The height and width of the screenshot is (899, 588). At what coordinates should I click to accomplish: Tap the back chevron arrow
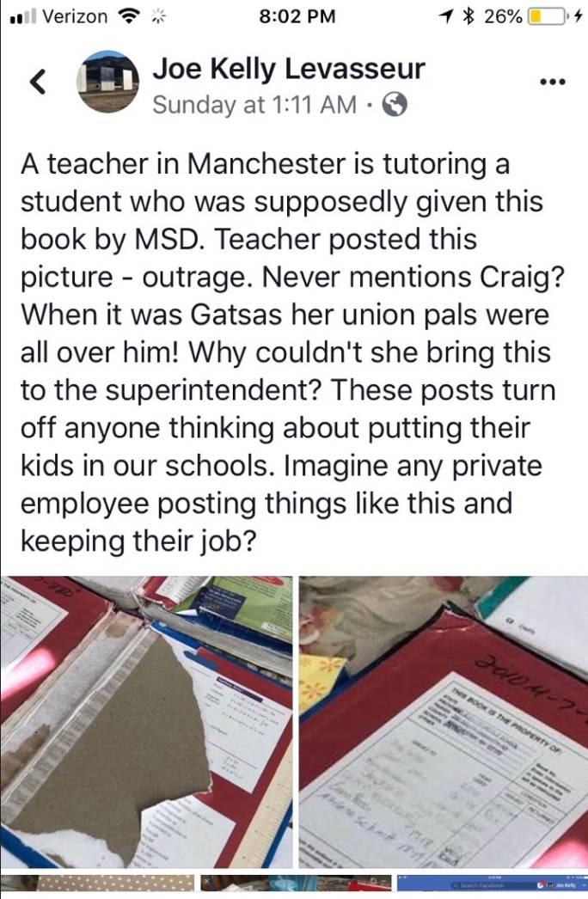pos(38,82)
